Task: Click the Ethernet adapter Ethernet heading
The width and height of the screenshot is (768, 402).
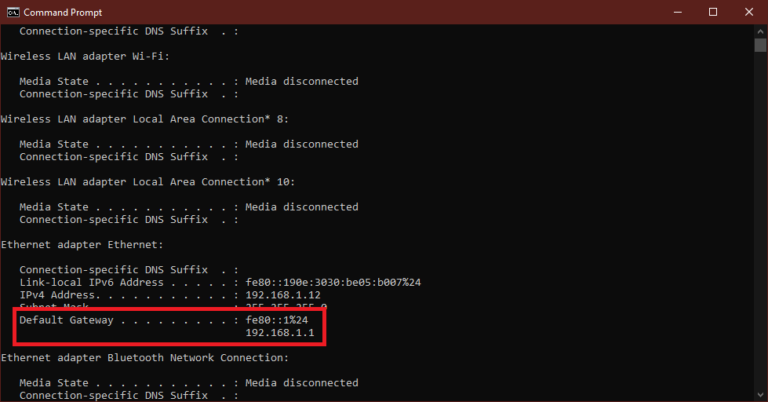Action: click(70, 244)
